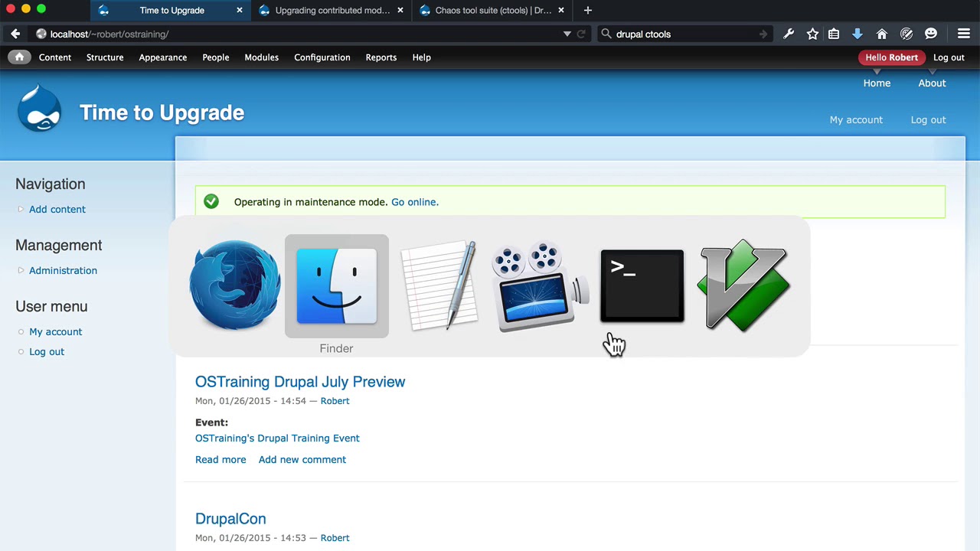Close the Upgrading contributed modules tab
The width and height of the screenshot is (980, 551).
[x=400, y=11]
